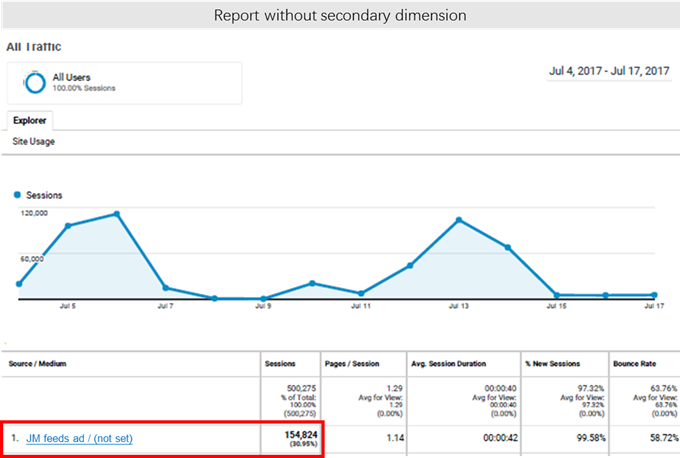This screenshot has height=458, width=680.
Task: Click the Sessions legend dot
Action: pyautogui.click(x=17, y=195)
